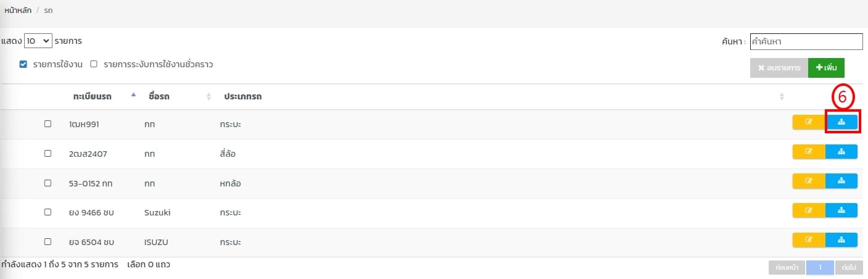Viewport: 868px width, 279px height.
Task: Click the ลบรายการ delete button
Action: [779, 67]
